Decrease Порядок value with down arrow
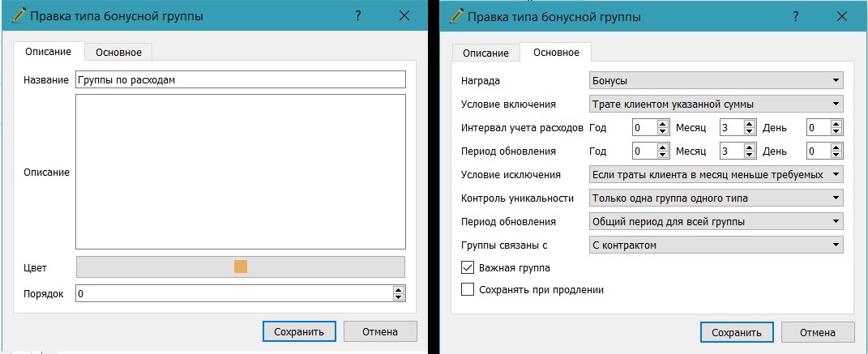868x354 pixels. pos(399,297)
